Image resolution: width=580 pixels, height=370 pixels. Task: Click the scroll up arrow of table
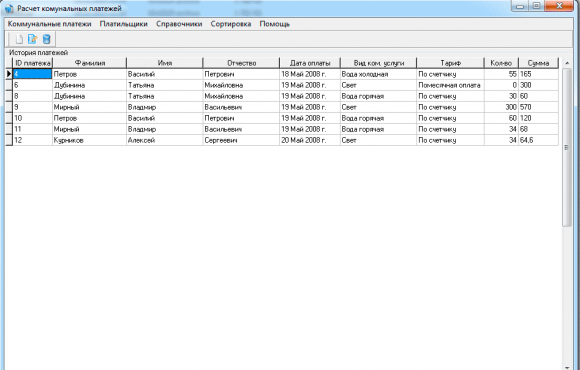tap(567, 63)
